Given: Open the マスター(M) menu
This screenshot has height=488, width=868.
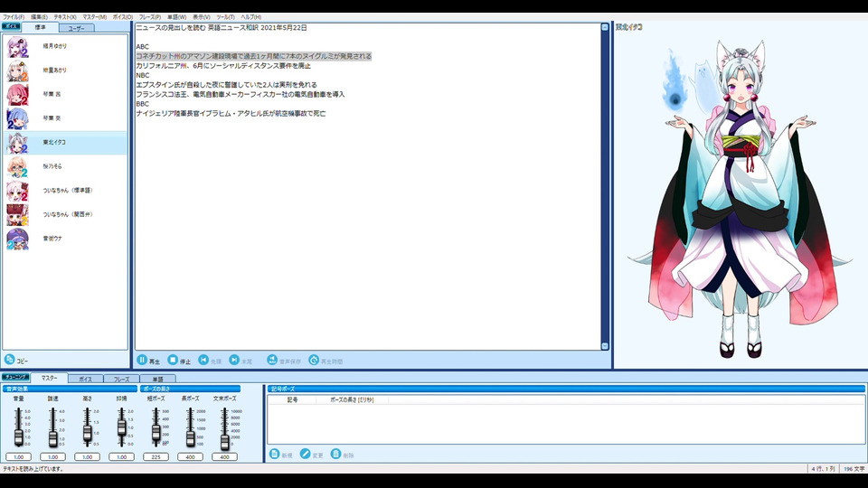Looking at the screenshot, I should [95, 17].
